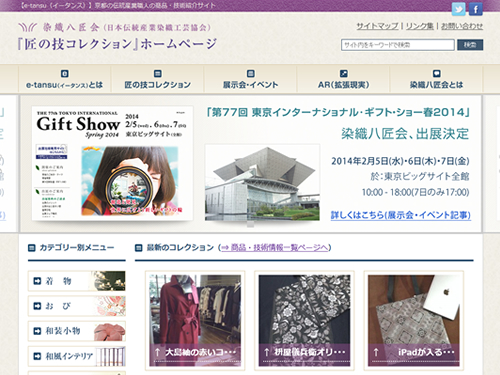The width and height of the screenshot is (500, 375).
Task: Open the Twitter icon in header
Action: pyautogui.click(x=458, y=9)
